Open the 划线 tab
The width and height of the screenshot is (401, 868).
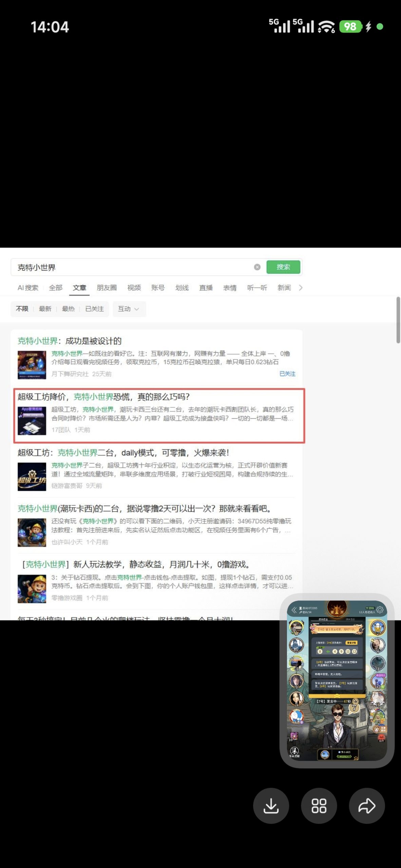[182, 288]
